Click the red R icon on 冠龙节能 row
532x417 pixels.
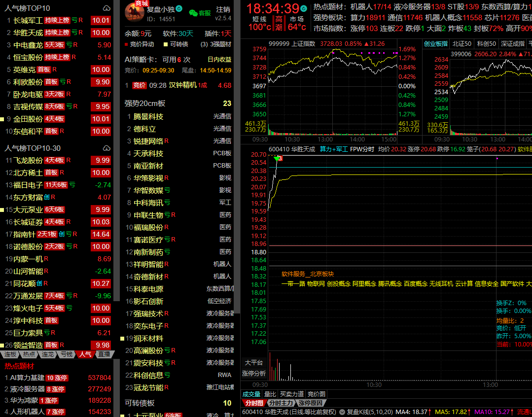166,387
